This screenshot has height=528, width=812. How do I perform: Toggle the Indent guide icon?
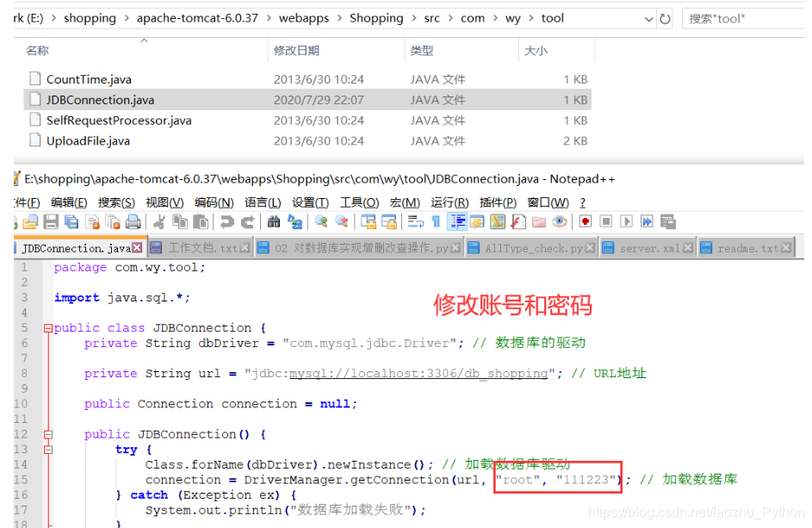click(x=458, y=221)
